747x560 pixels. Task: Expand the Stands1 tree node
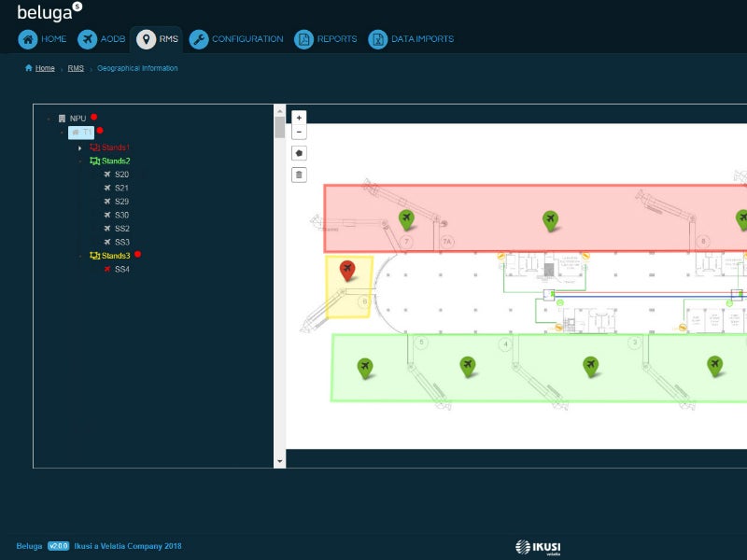pos(80,147)
